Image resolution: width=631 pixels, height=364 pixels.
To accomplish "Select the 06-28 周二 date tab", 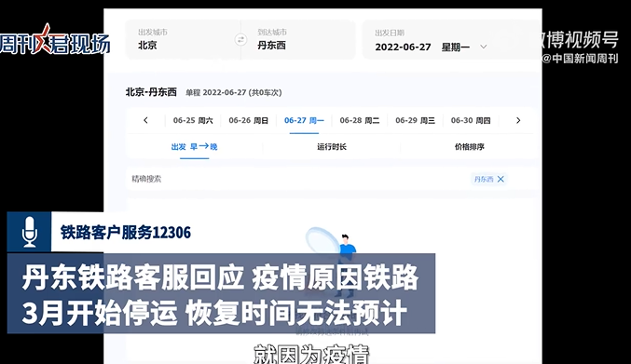I will pos(360,120).
